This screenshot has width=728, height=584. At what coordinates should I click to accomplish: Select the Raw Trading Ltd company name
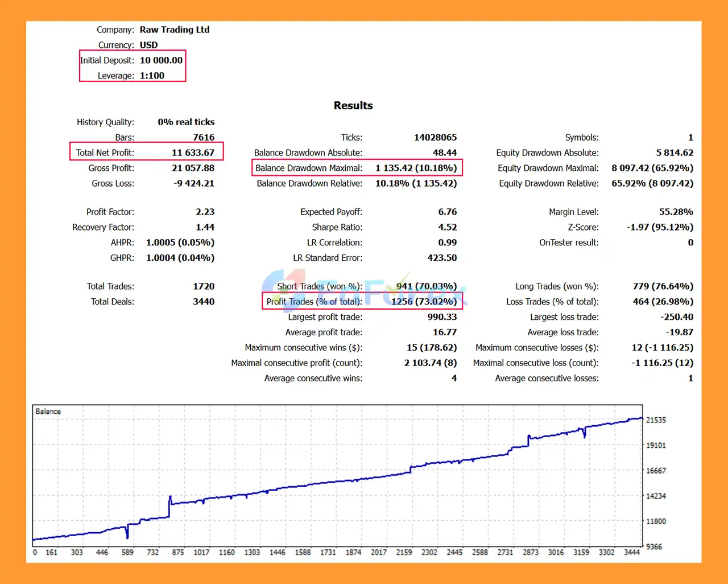point(175,30)
